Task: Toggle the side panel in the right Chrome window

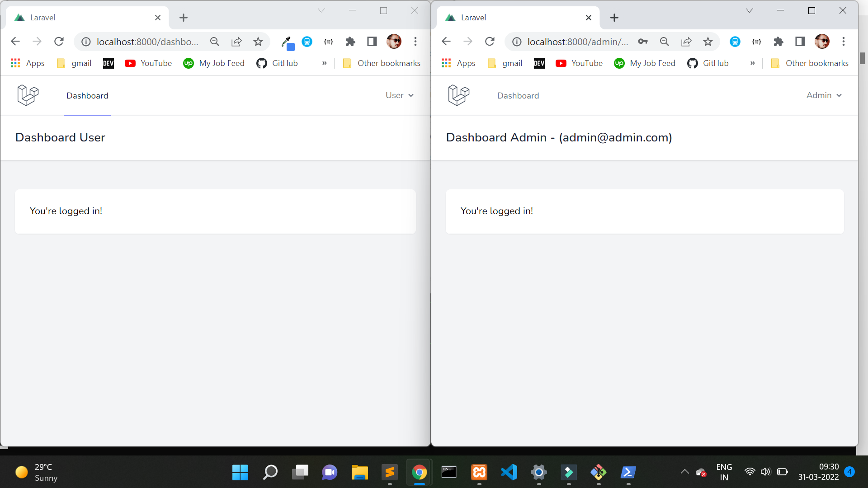Action: coord(800,42)
